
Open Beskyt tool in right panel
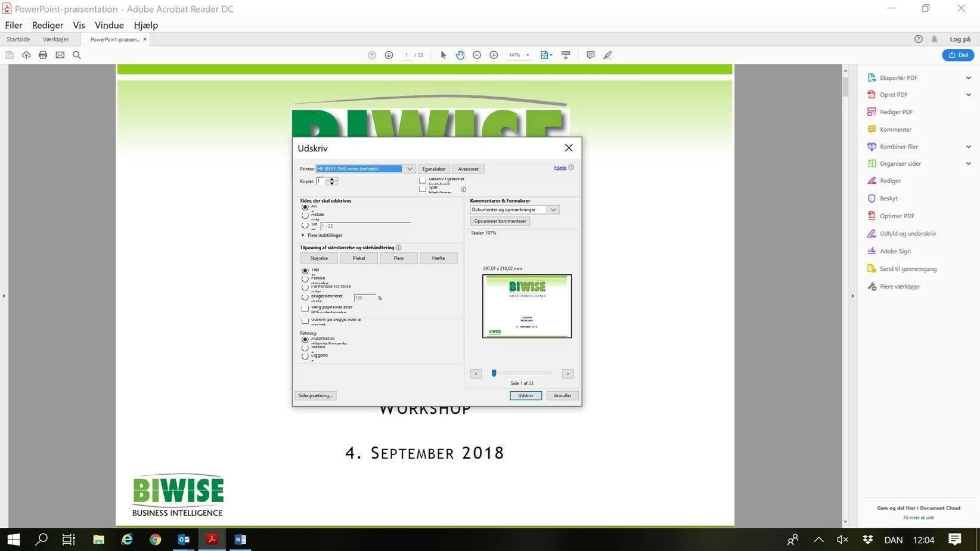[x=888, y=199]
